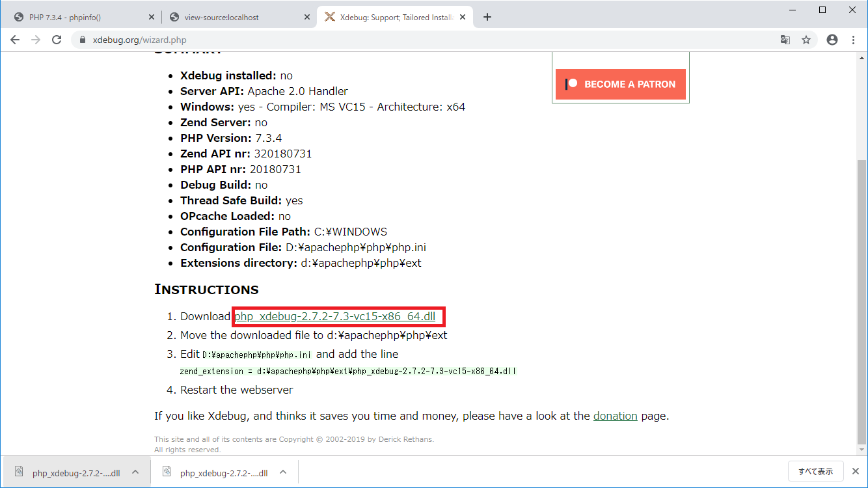The image size is (868, 488).
Task: Click the D:¥apachephp¥php¥php.ini code in step 3
Action: click(x=257, y=355)
